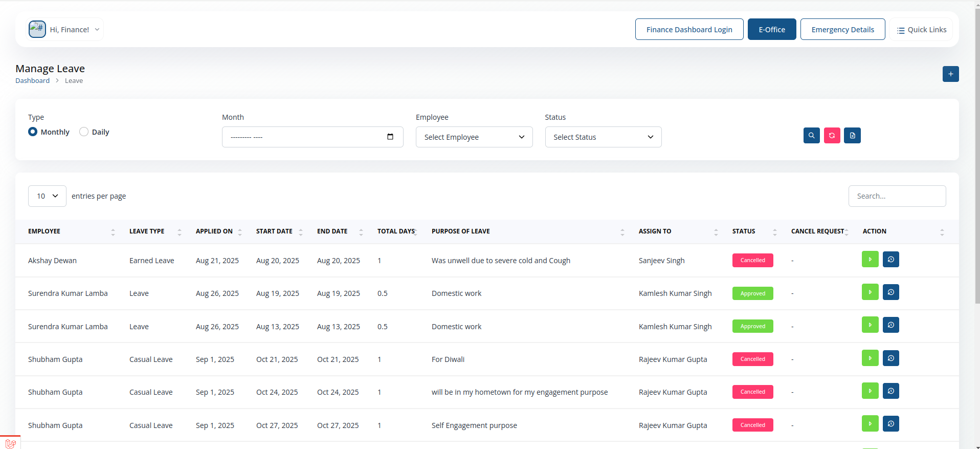This screenshot has width=980, height=449.
Task: Sort by Leave Type column arrows
Action: (180, 232)
